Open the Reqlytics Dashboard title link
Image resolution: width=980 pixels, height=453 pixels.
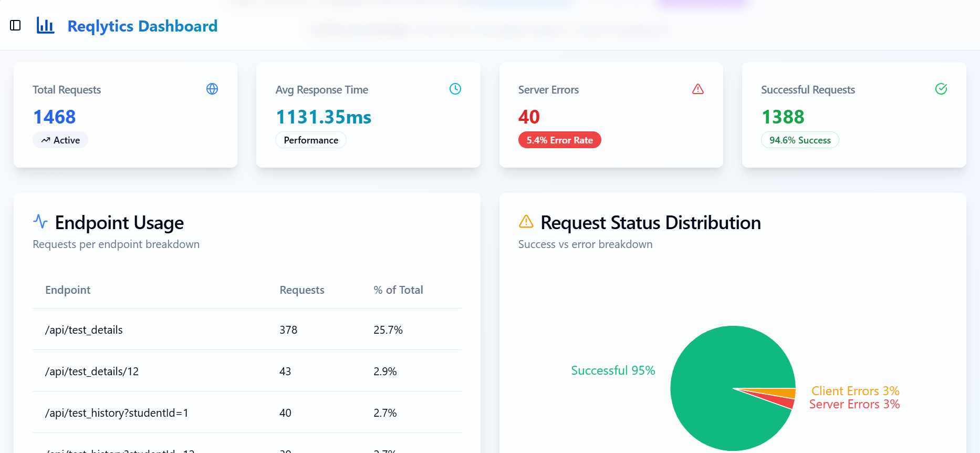click(x=142, y=26)
